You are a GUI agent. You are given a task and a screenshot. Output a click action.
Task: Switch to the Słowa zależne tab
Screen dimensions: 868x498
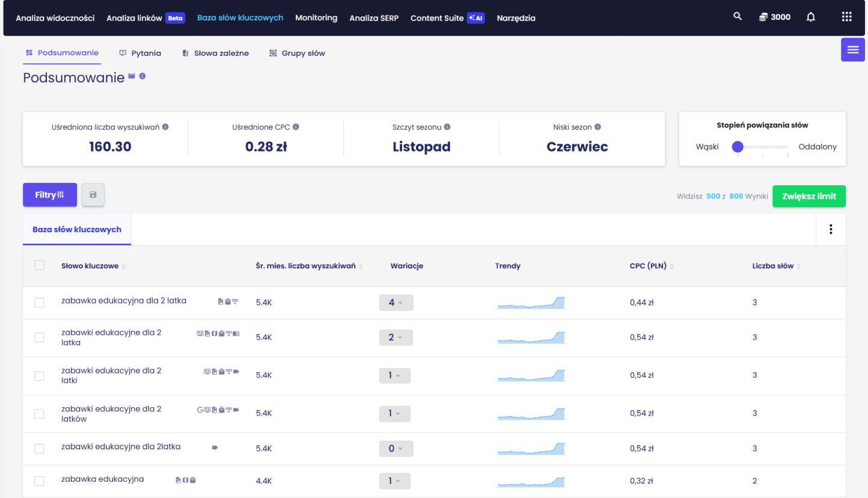215,53
